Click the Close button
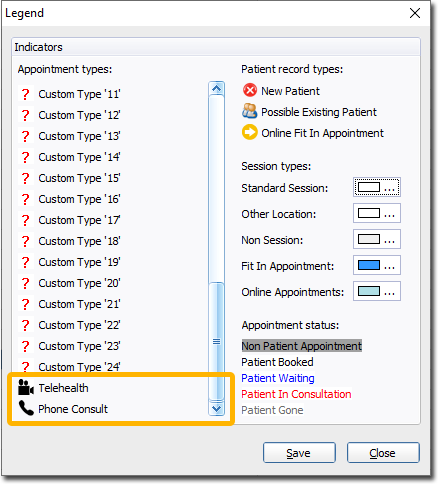 (383, 453)
